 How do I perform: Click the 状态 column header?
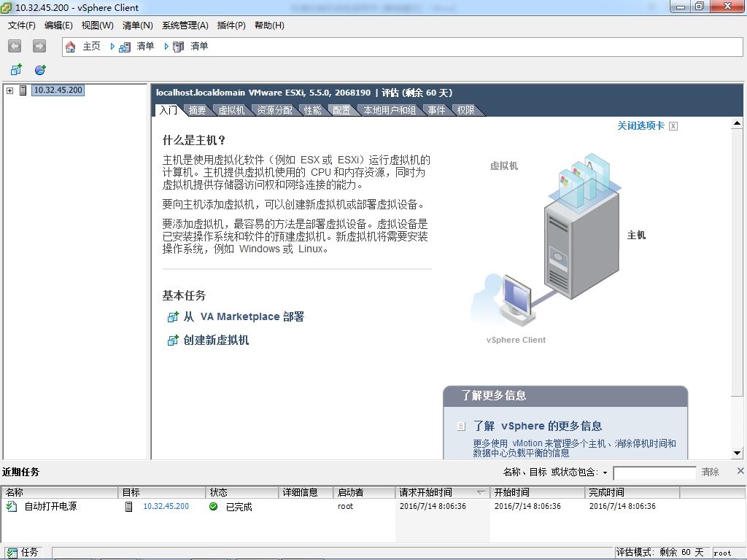(242, 492)
